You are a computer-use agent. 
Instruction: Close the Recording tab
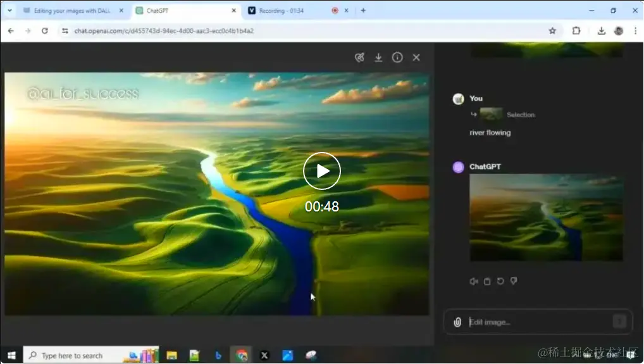[346, 11]
